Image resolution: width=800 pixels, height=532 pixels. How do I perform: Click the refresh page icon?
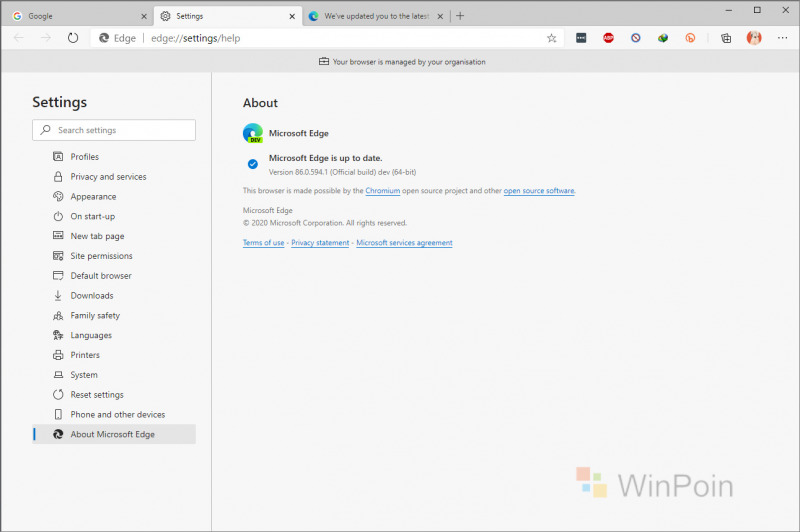(73, 38)
